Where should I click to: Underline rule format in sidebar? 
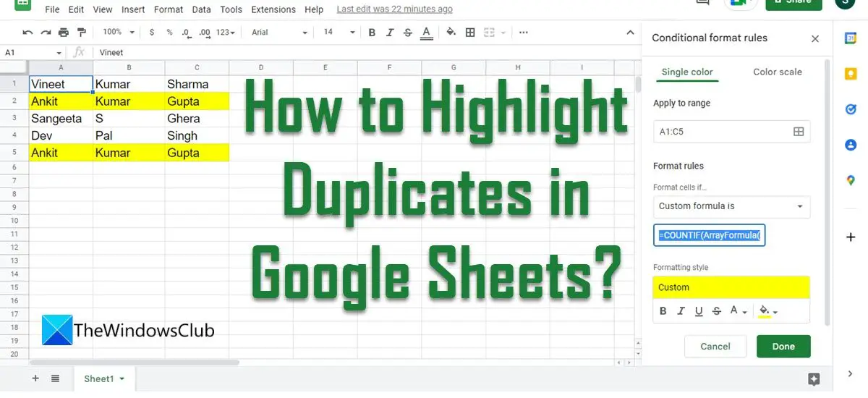[x=699, y=311]
